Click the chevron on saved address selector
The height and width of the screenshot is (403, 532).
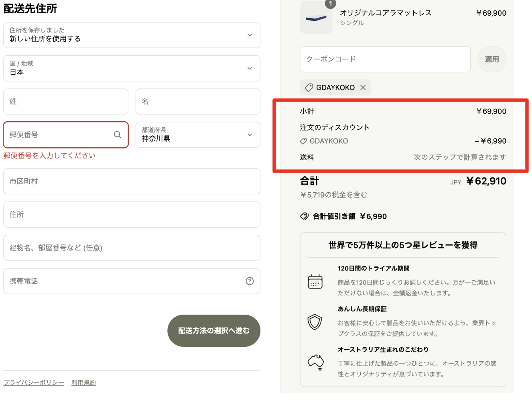click(250, 35)
